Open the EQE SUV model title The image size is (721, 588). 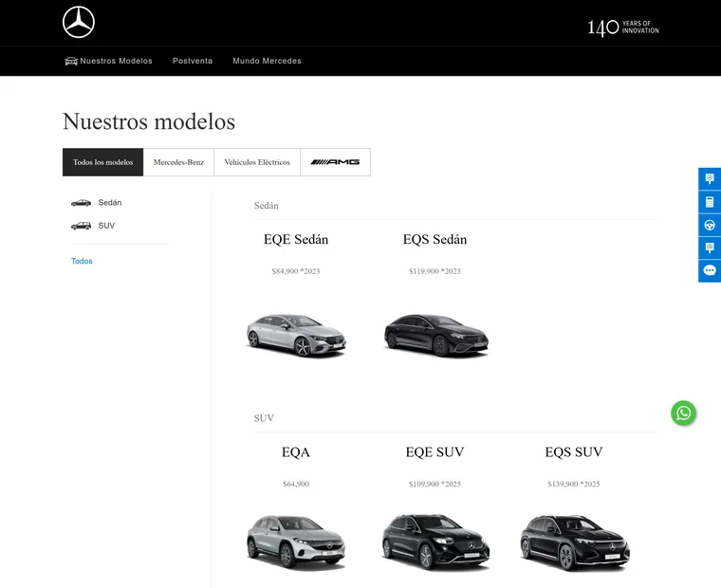point(435,452)
